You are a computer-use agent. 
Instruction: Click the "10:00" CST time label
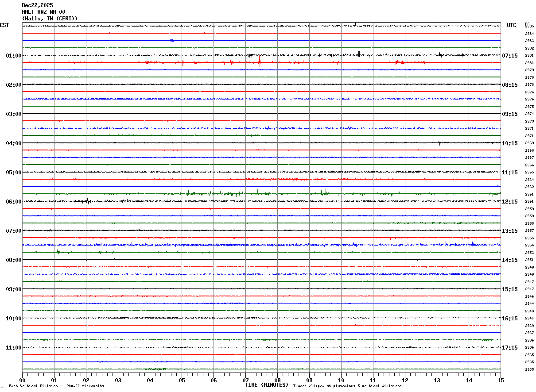point(14,319)
